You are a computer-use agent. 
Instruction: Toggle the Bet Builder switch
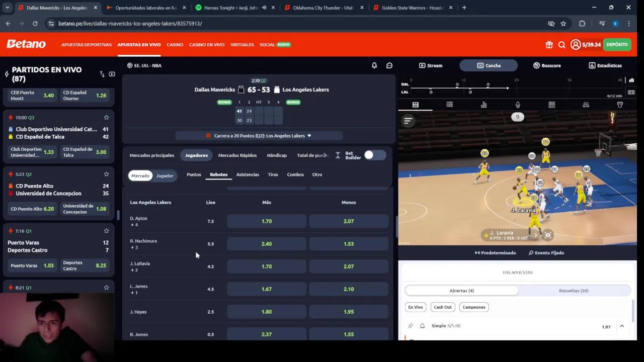click(x=375, y=155)
